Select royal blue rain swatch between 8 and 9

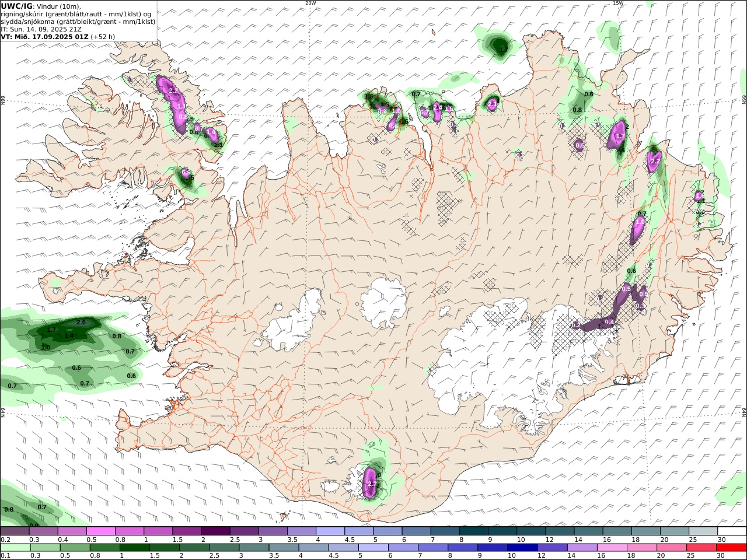click(x=463, y=548)
